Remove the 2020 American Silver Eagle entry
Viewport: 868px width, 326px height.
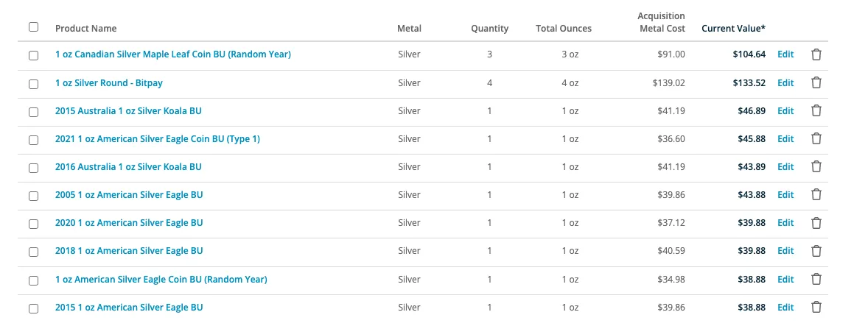click(x=816, y=223)
